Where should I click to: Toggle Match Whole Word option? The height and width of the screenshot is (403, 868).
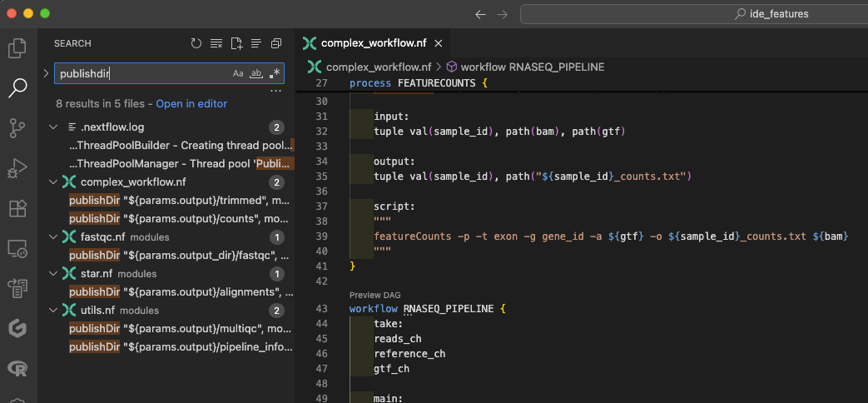point(256,74)
